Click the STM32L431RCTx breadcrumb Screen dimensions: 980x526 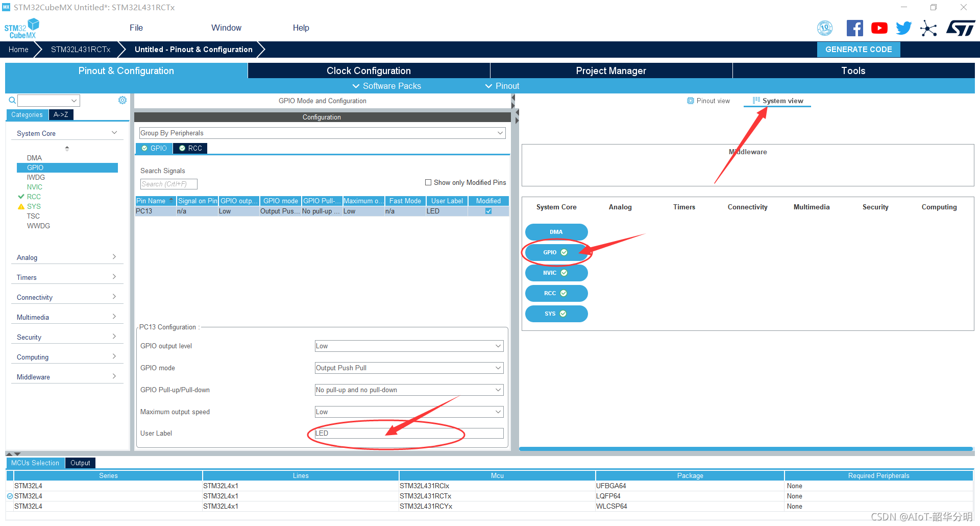click(x=81, y=50)
